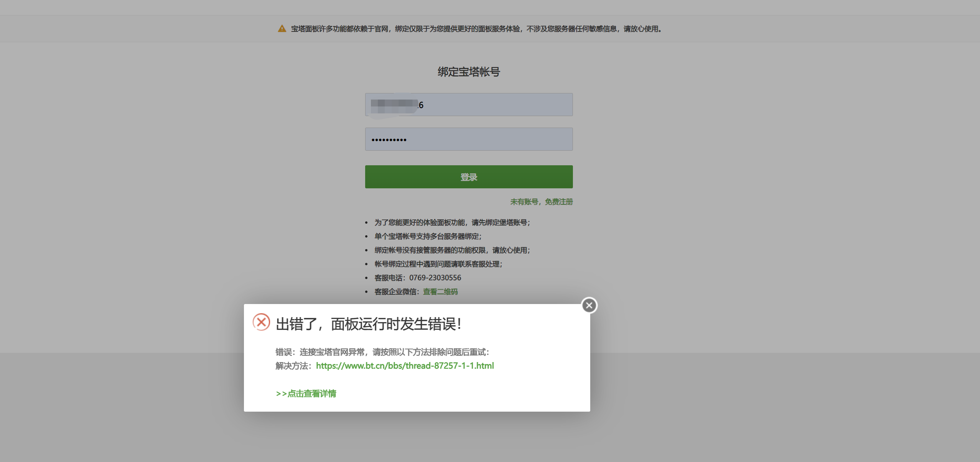Focus the password input field
Screen dimensions: 980x462
(x=469, y=139)
